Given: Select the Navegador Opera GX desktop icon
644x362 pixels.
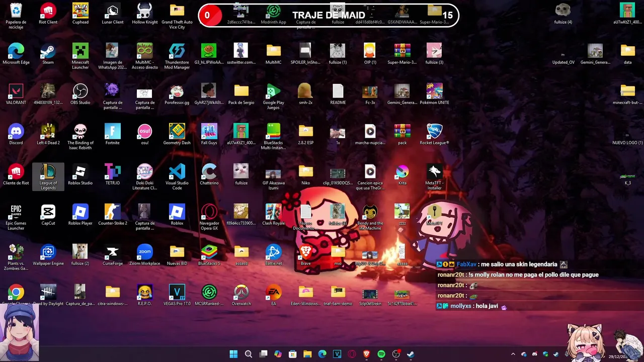Looking at the screenshot, I should point(209,217).
